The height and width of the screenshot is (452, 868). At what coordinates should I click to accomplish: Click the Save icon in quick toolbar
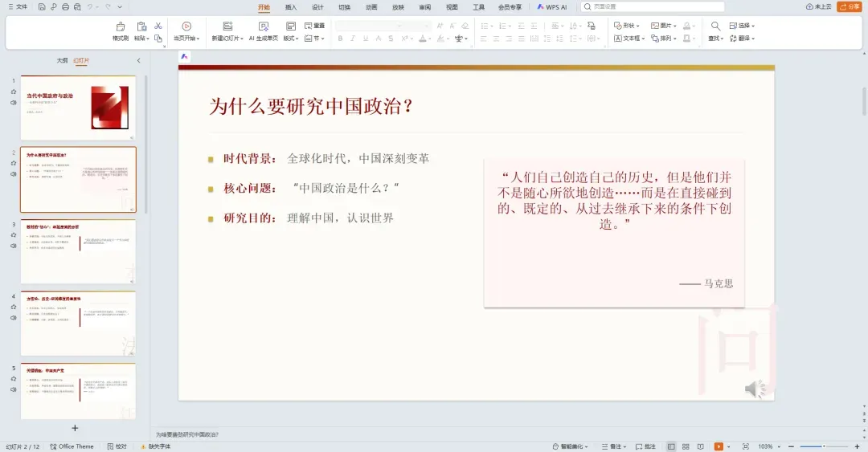click(x=42, y=7)
